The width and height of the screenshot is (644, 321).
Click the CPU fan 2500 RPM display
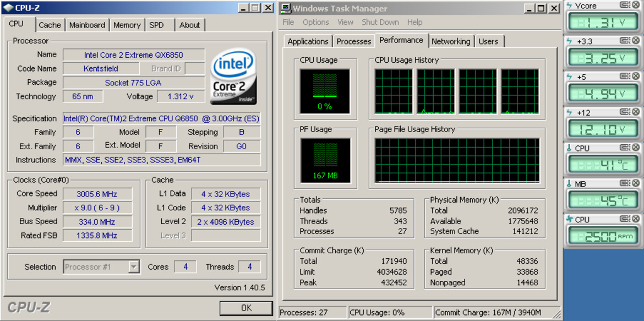coord(603,237)
